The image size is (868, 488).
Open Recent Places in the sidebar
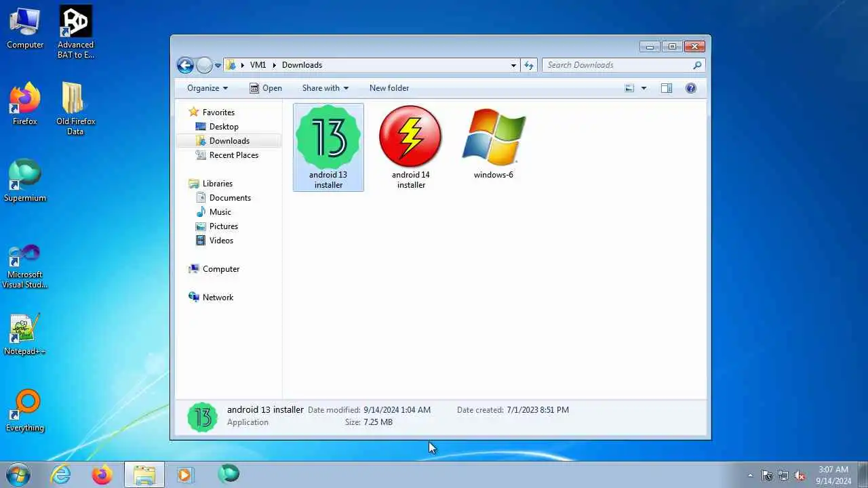pyautogui.click(x=234, y=155)
